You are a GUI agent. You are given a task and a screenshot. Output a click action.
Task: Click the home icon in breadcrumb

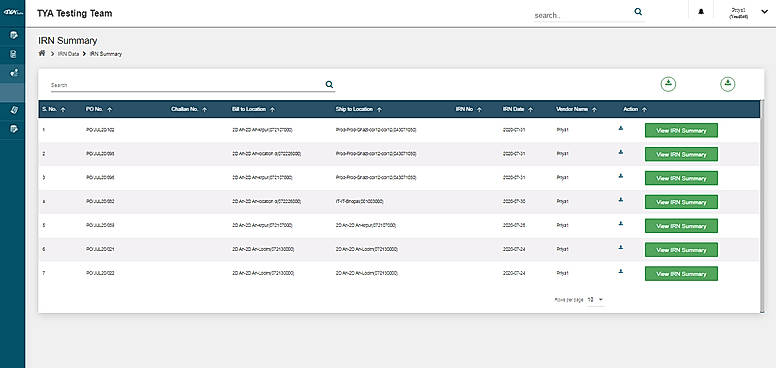pos(42,53)
